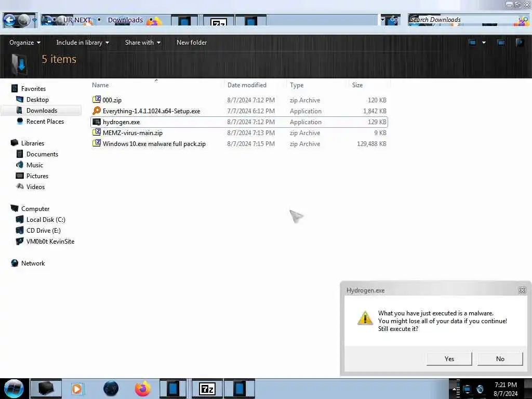Image resolution: width=532 pixels, height=399 pixels.
Task: Select Everything-1.4.1.1024.x64-Setup.exe icon
Action: (97, 111)
